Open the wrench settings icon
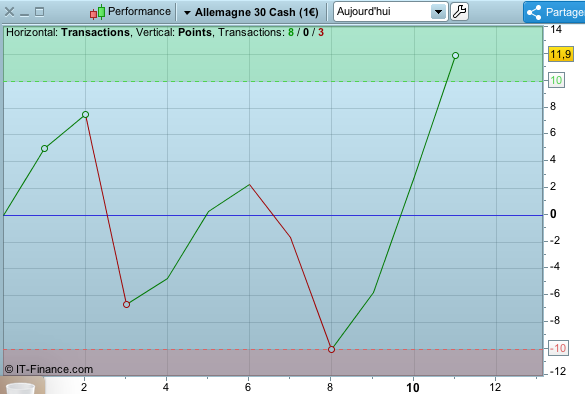This screenshot has height=394, width=585. (x=459, y=12)
